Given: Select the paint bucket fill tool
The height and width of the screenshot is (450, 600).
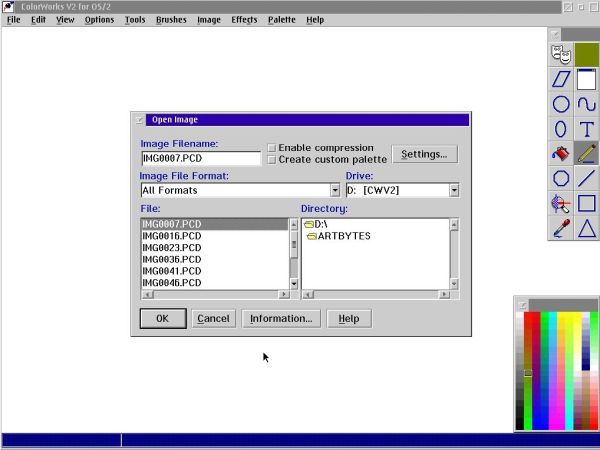Looking at the screenshot, I should pos(561,154).
